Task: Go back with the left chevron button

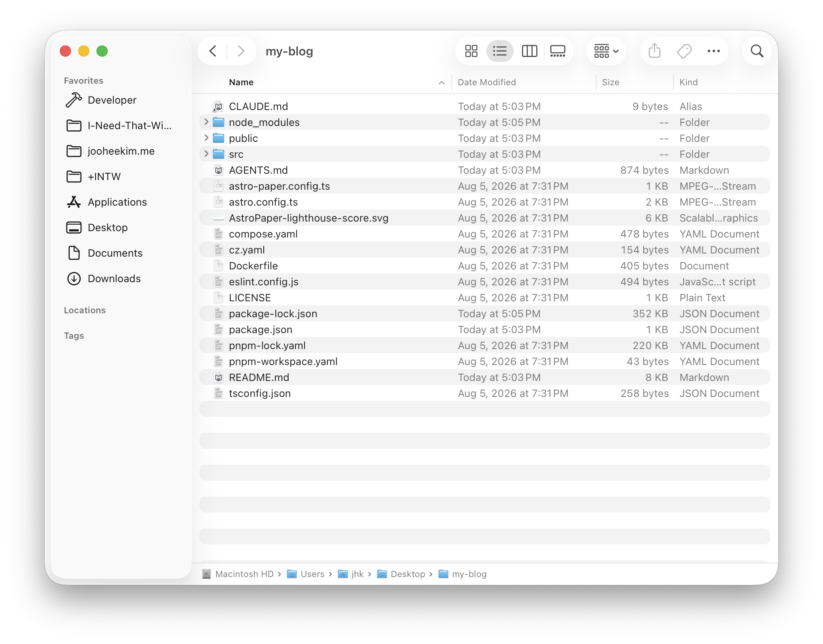Action: pos(213,51)
